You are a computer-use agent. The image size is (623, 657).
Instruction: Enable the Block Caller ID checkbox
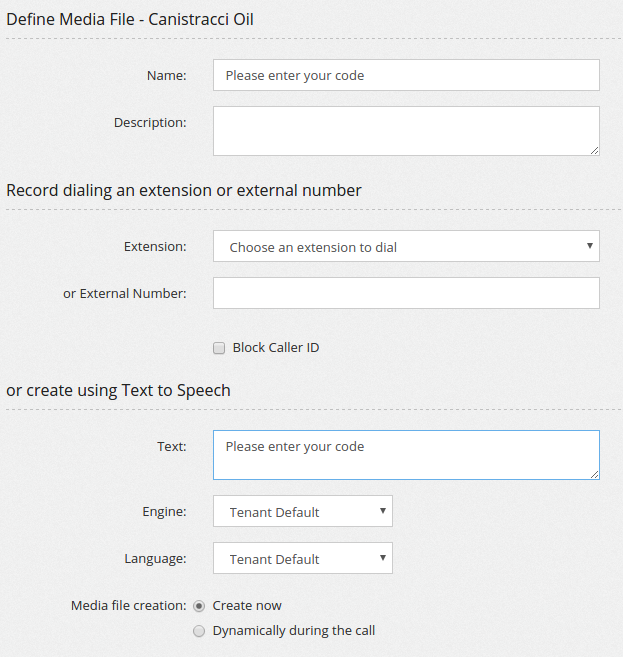(219, 348)
